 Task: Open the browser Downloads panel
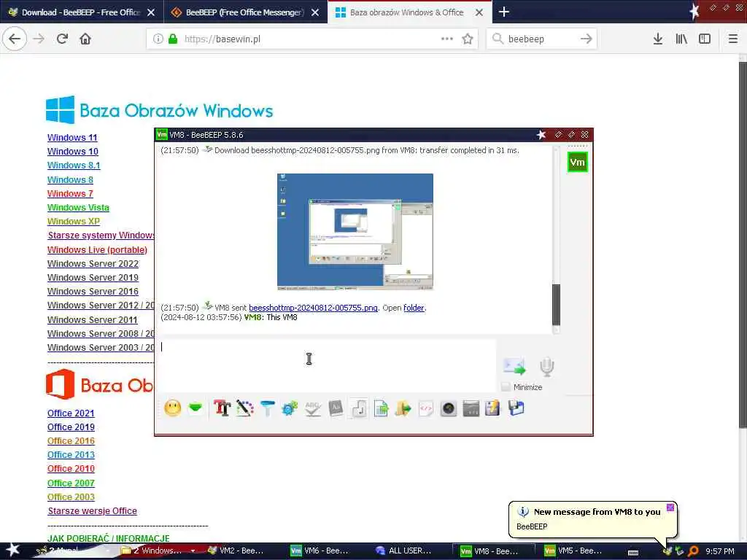point(657,39)
